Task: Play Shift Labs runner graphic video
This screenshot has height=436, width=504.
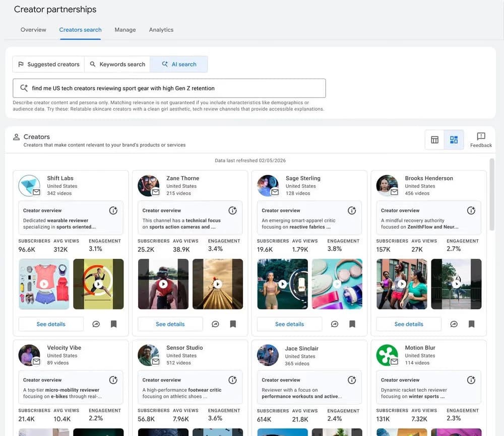Action: pyautogui.click(x=98, y=284)
